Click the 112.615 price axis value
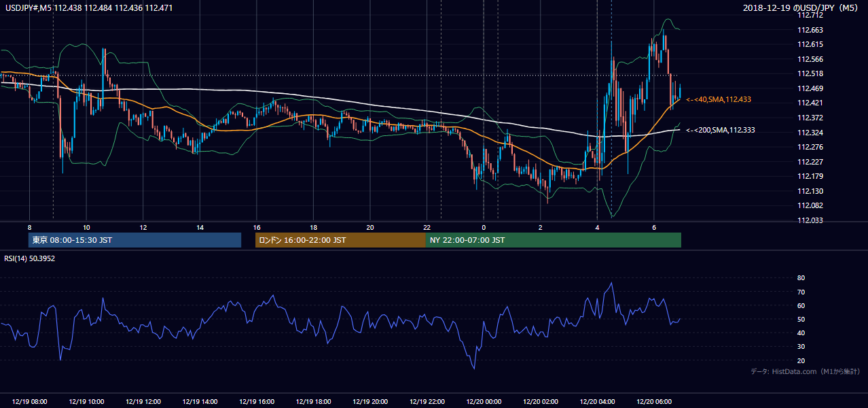 click(x=810, y=44)
